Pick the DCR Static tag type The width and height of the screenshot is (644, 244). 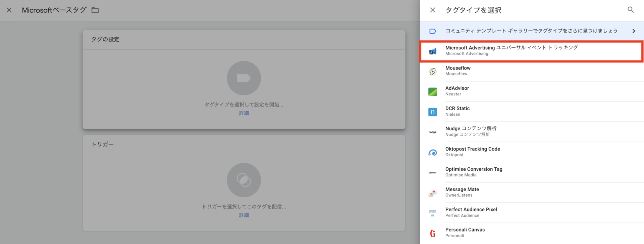tap(532, 112)
